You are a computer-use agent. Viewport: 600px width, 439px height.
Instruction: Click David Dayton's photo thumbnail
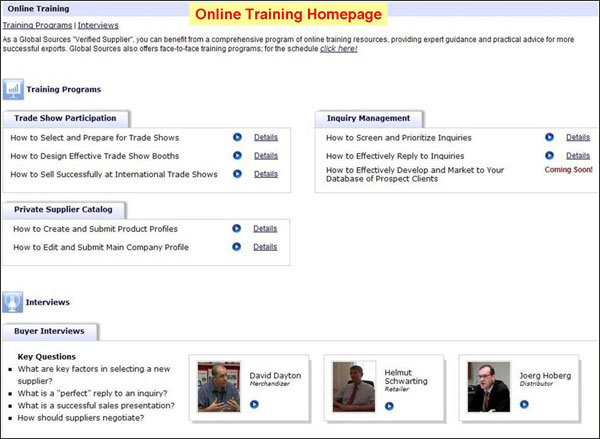click(x=219, y=386)
